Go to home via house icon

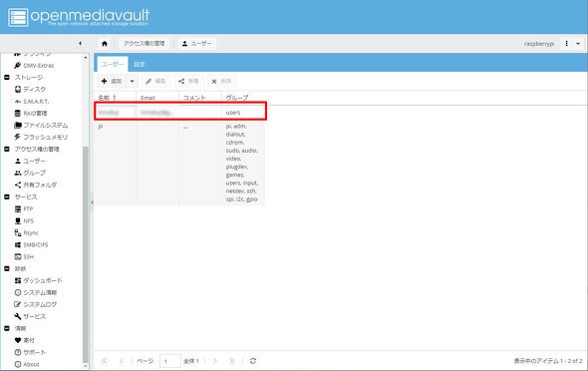click(x=105, y=44)
